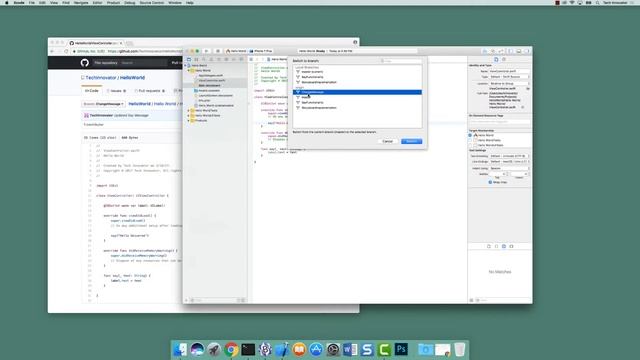This screenshot has height=360, width=640.
Task: Select the ChangeMessage remote branch row
Action: pyautogui.click(x=357, y=92)
